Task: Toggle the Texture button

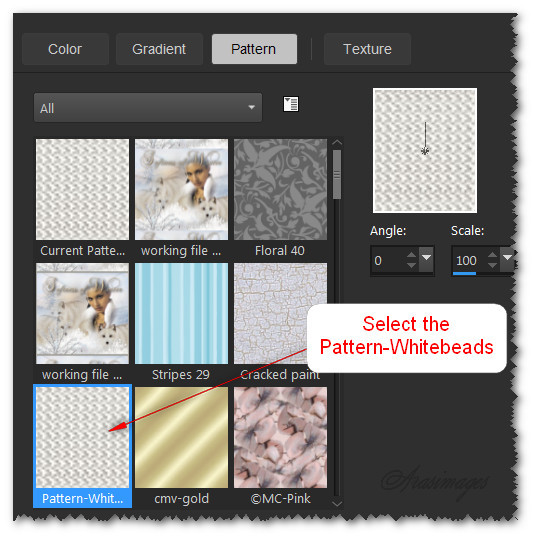Action: click(x=367, y=49)
